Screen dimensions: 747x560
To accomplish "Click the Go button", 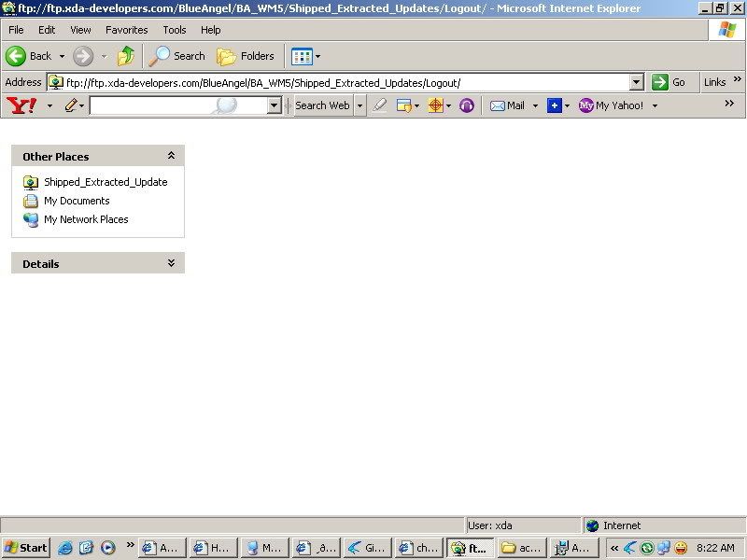I will (669, 82).
